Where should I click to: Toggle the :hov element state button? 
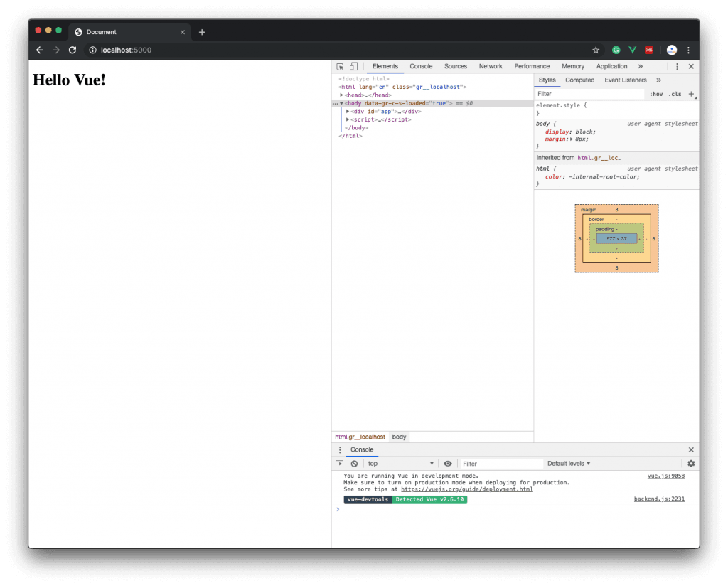[x=656, y=94]
